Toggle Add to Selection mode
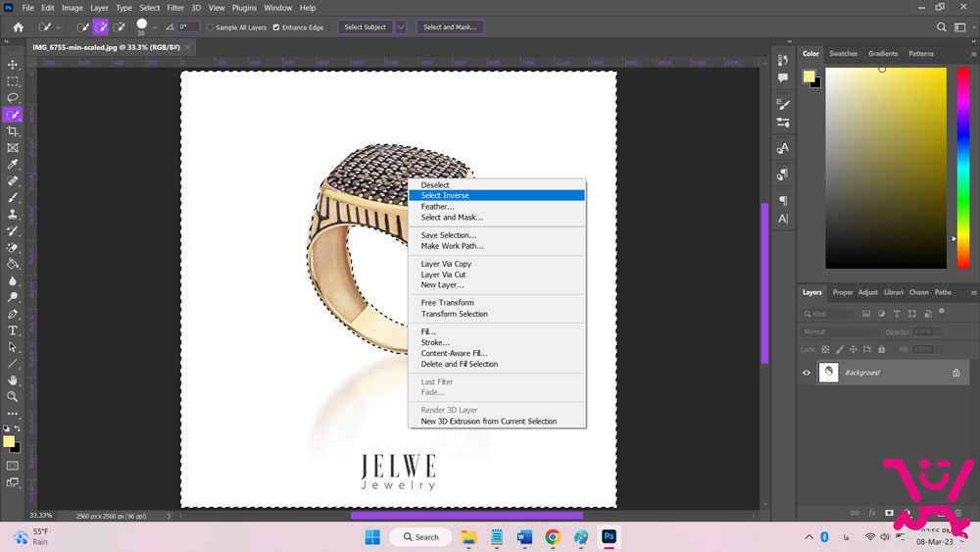Screen dimensions: 980x552 pyautogui.click(x=101, y=26)
